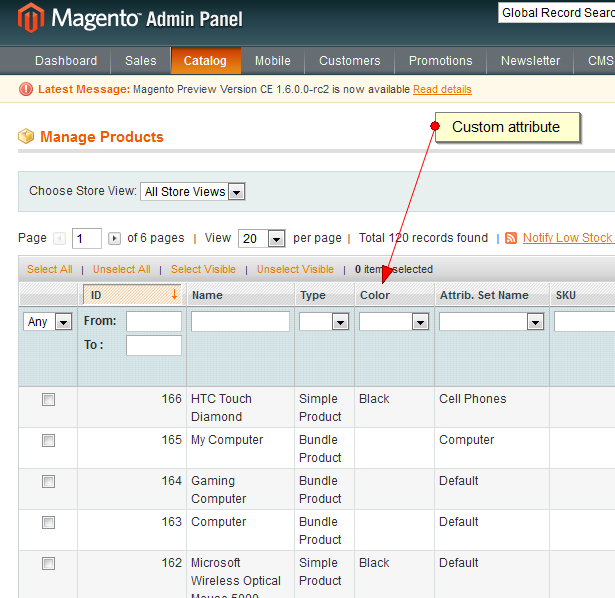The width and height of the screenshot is (615, 598).
Task: Open the Catalog menu
Action: click(205, 61)
